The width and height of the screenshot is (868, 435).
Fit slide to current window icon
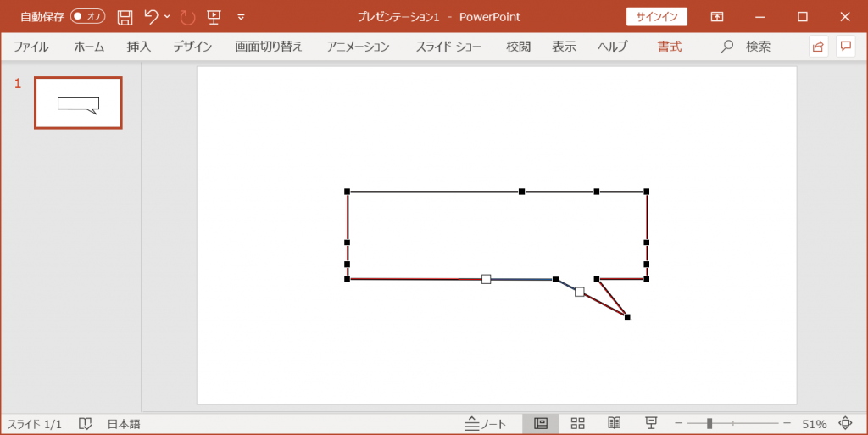click(x=845, y=423)
